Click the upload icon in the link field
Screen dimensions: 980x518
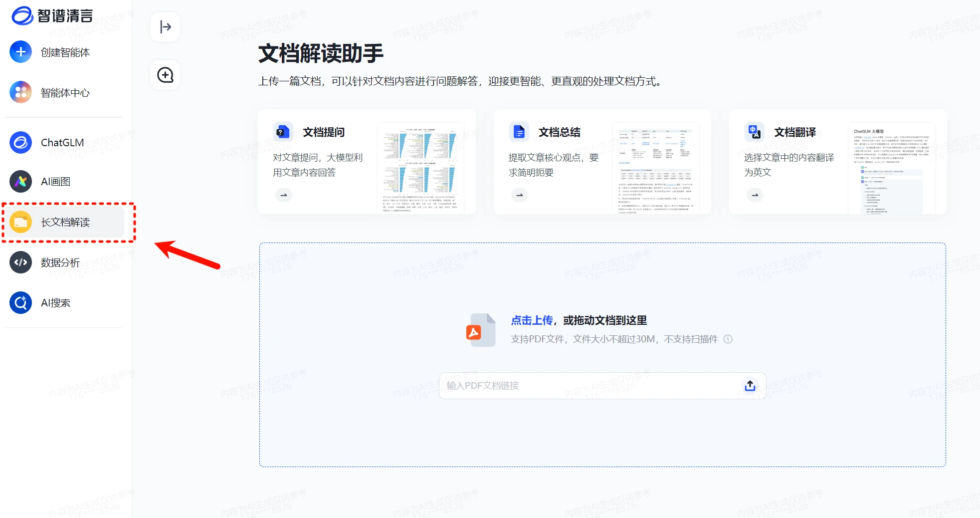pyautogui.click(x=750, y=386)
